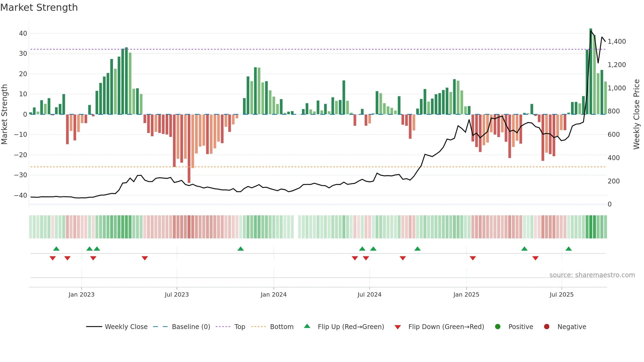Viewport: 644px width, 362px height.
Task: Click the 1,000 tick on the price axis
Action: 617,88
